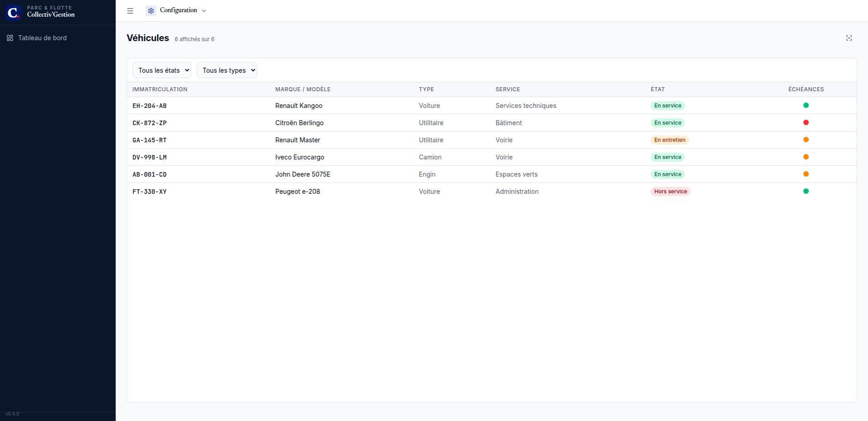This screenshot has width=868, height=421.
Task: Select vehicle CK-872-ZP
Action: tap(150, 123)
